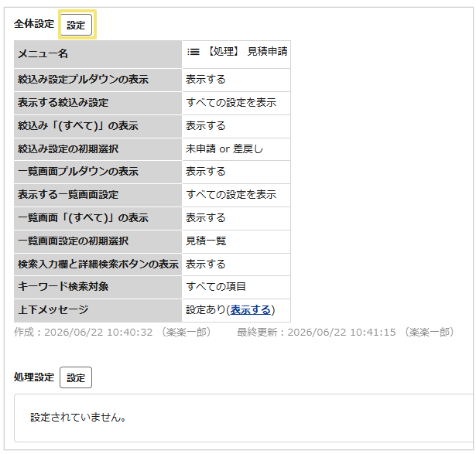Image resolution: width=476 pixels, height=454 pixels.
Task: Click the 絞込み設定プルダウンの表示 label
Action: (x=83, y=80)
